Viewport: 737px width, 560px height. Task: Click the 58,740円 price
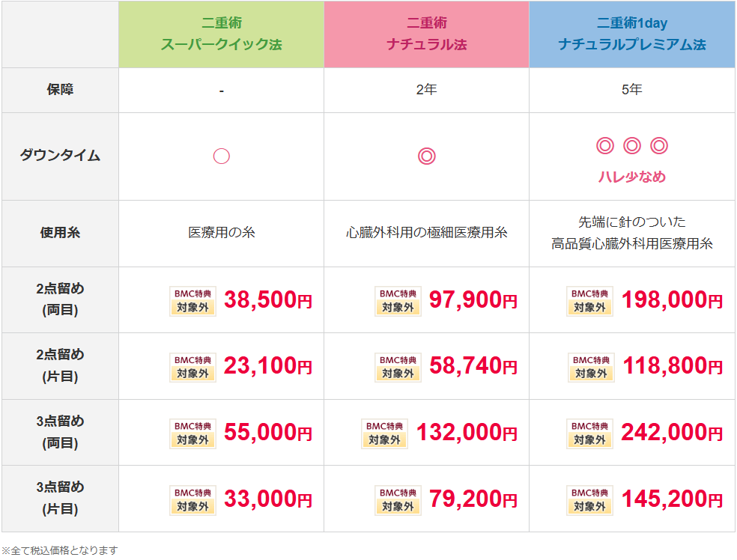[473, 366]
